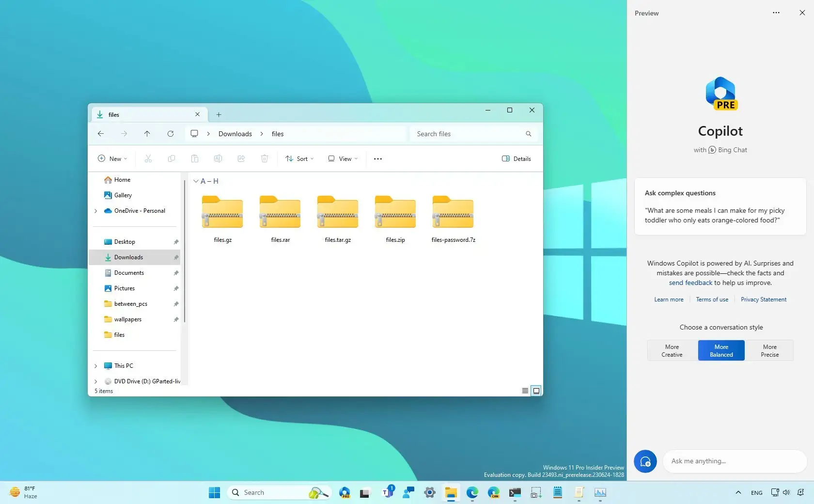Collapse the A – H group
The image size is (814, 504).
coord(196,181)
